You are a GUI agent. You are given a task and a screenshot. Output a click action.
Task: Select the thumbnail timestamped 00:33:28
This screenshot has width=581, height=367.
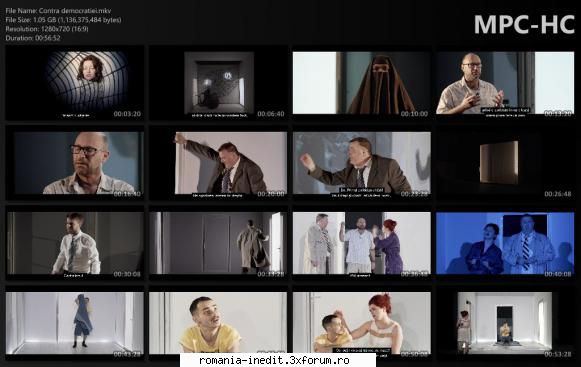218,243
